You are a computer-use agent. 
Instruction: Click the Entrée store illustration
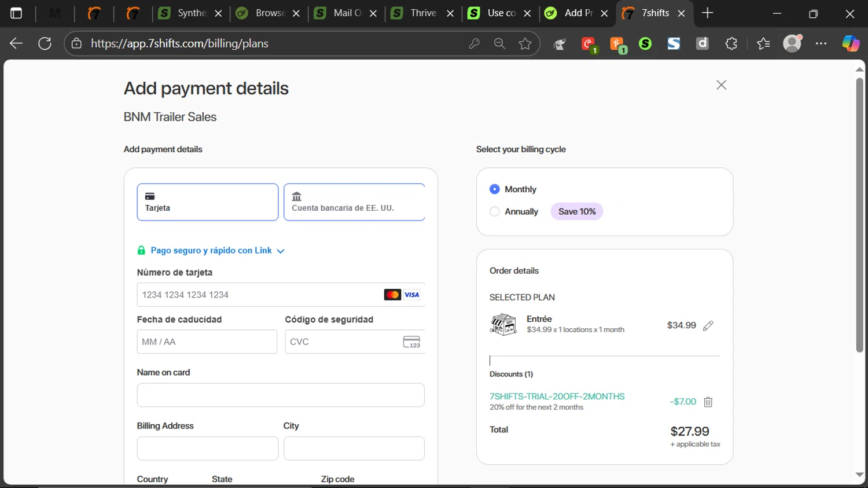(503, 325)
